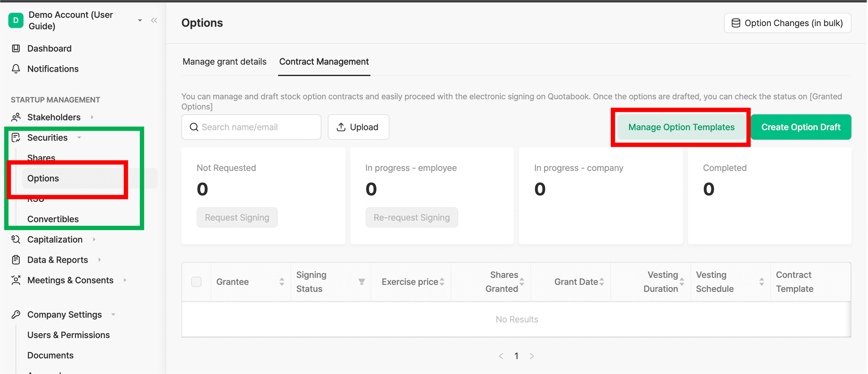
Task: Click the Data & Reports clipboard icon
Action: point(16,260)
